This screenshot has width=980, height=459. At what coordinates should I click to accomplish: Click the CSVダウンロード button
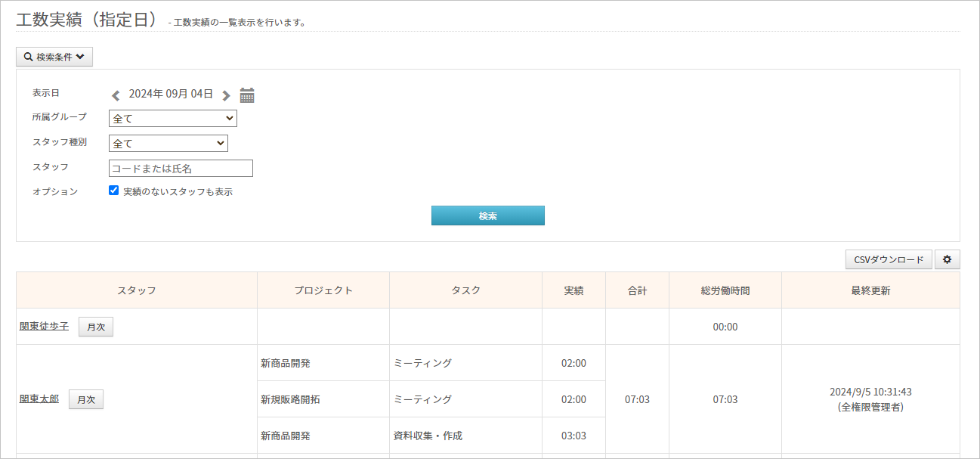(889, 259)
